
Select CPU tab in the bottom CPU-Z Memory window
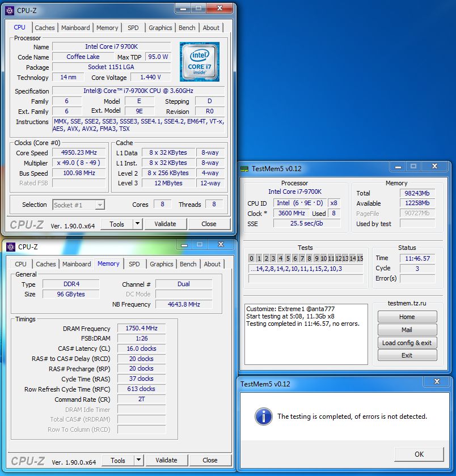click(x=20, y=264)
